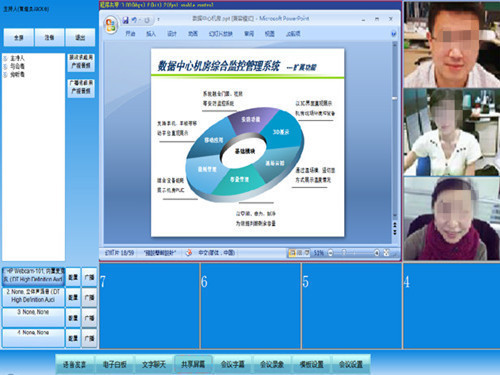The width and height of the screenshot is (500, 375).
Task: Select device row 3 None, None
Action: pyautogui.click(x=33, y=317)
